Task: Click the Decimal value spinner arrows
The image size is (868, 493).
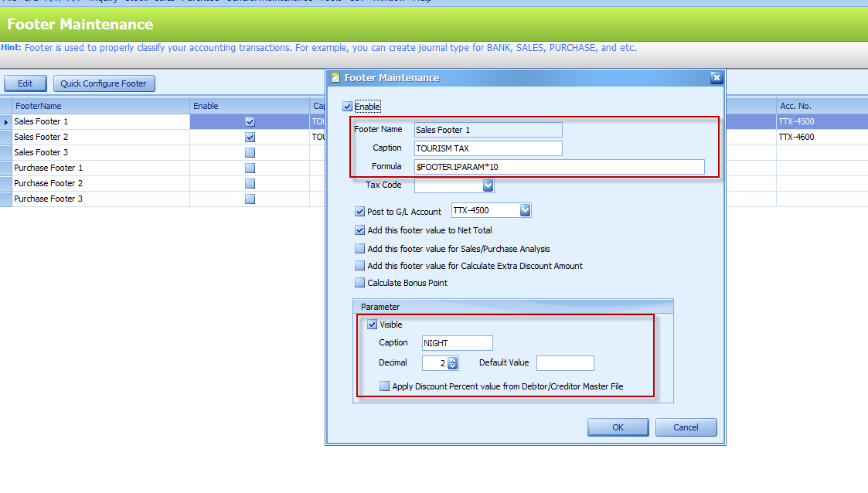Action: pos(453,363)
